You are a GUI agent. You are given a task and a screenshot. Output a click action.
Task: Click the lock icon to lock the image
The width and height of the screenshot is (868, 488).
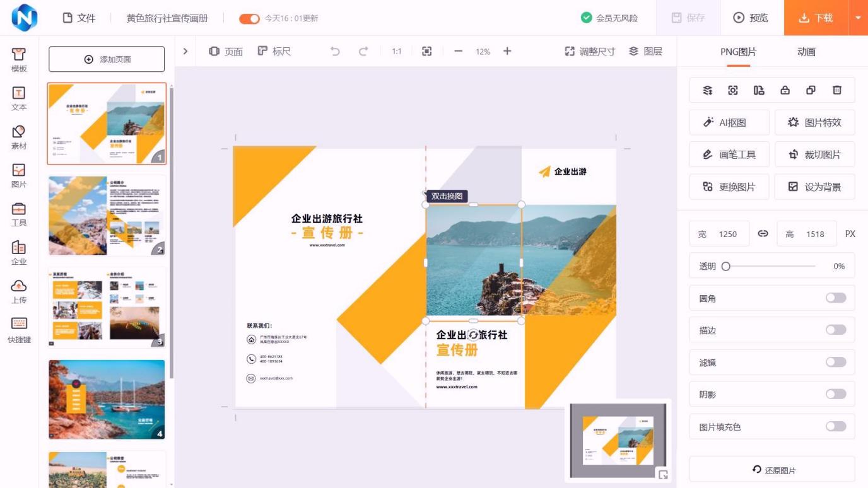coord(785,90)
